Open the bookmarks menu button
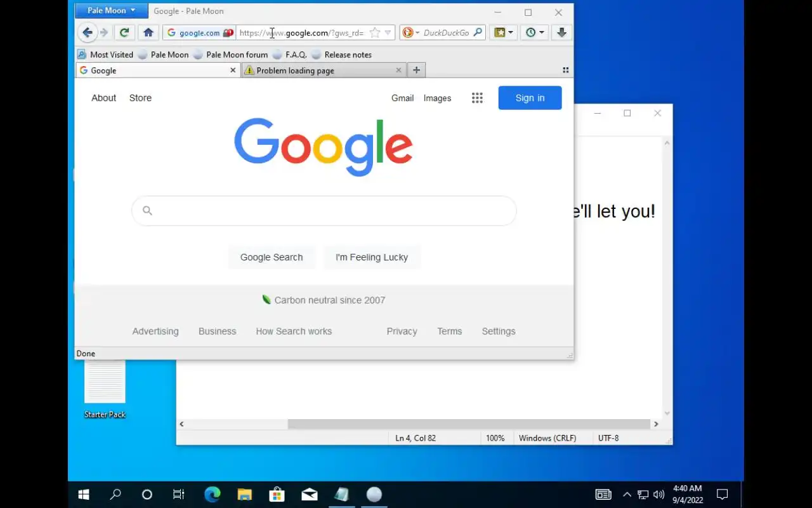The height and width of the screenshot is (508, 812). coord(504,33)
